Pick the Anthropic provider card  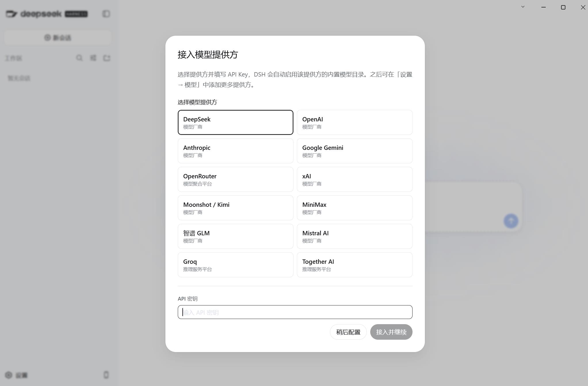(x=235, y=151)
